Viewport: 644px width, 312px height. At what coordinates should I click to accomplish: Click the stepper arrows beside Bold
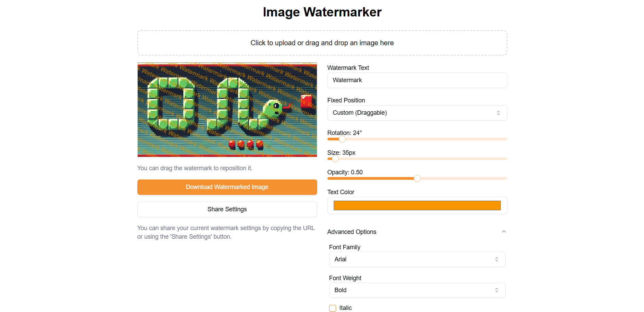pyautogui.click(x=496, y=290)
